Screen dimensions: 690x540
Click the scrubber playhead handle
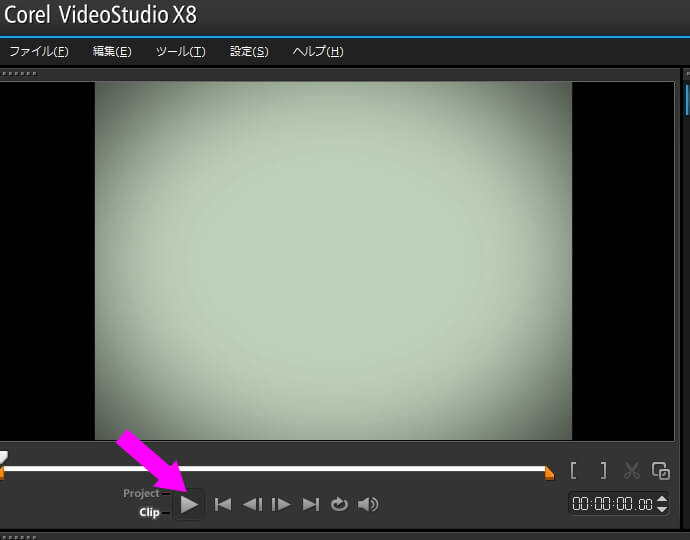[x=4, y=457]
